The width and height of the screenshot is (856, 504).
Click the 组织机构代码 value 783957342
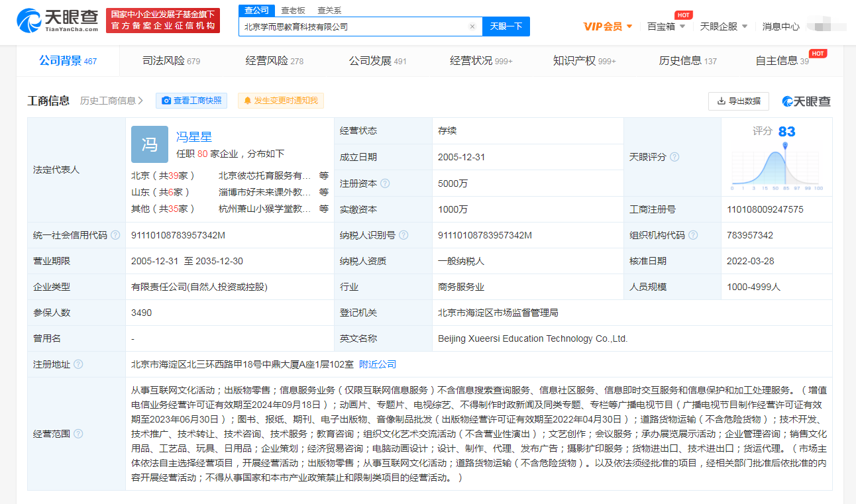(x=750, y=235)
